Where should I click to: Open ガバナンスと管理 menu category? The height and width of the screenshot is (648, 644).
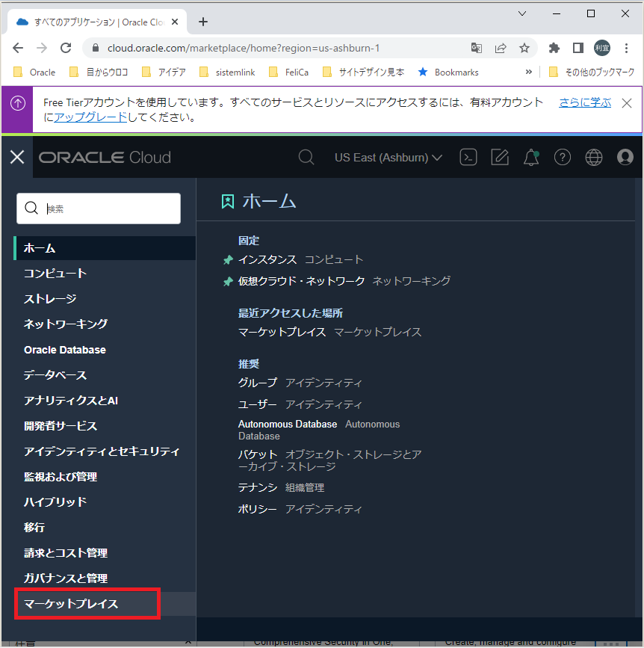66,578
